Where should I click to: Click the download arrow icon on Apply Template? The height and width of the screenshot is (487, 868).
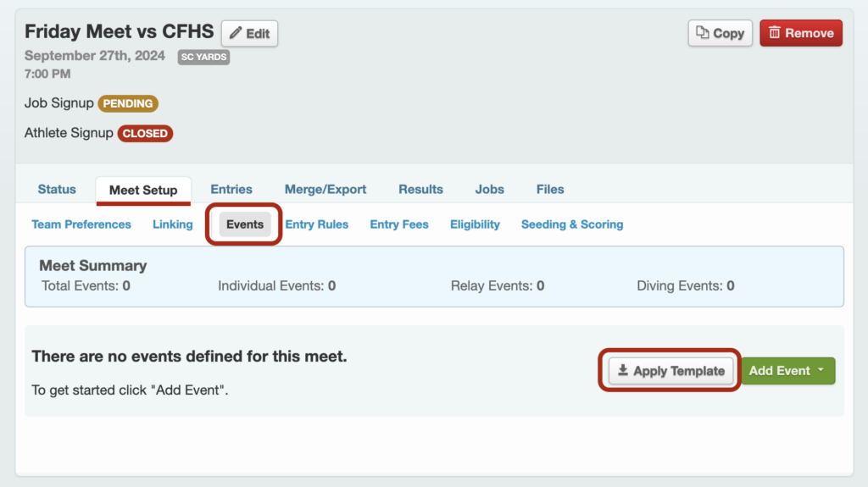623,370
